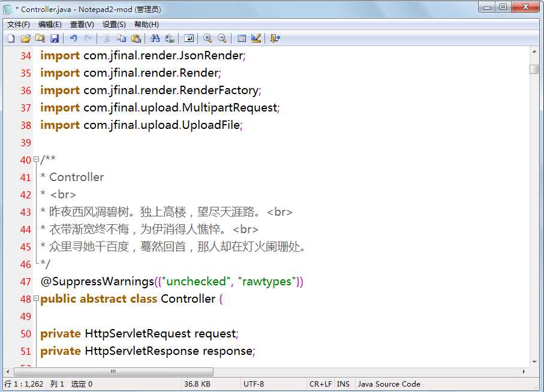
Task: Create a new document with the New icon
Action: [x=11, y=38]
